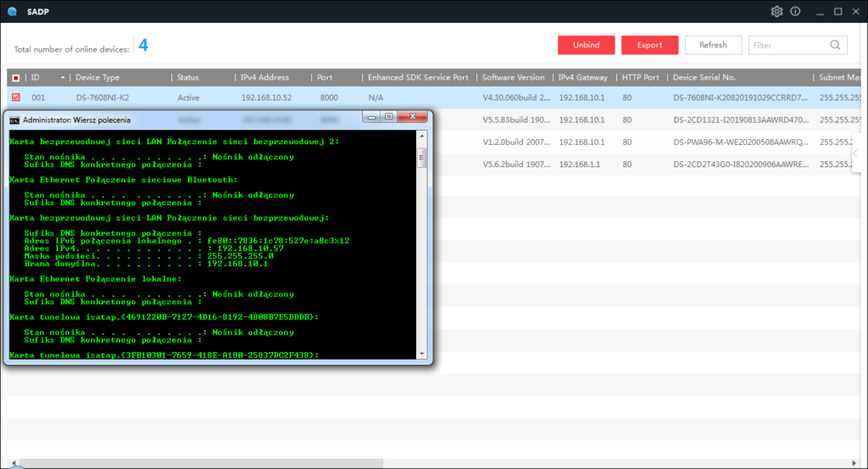Click the Device Type column header
Image resolution: width=868 pixels, height=469 pixels.
tap(98, 77)
